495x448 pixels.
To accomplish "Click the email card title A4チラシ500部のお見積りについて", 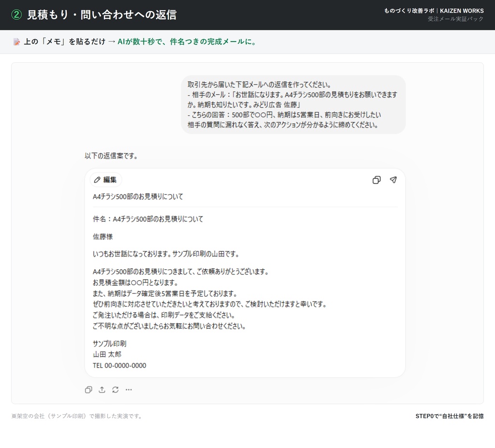I will click(x=138, y=197).
